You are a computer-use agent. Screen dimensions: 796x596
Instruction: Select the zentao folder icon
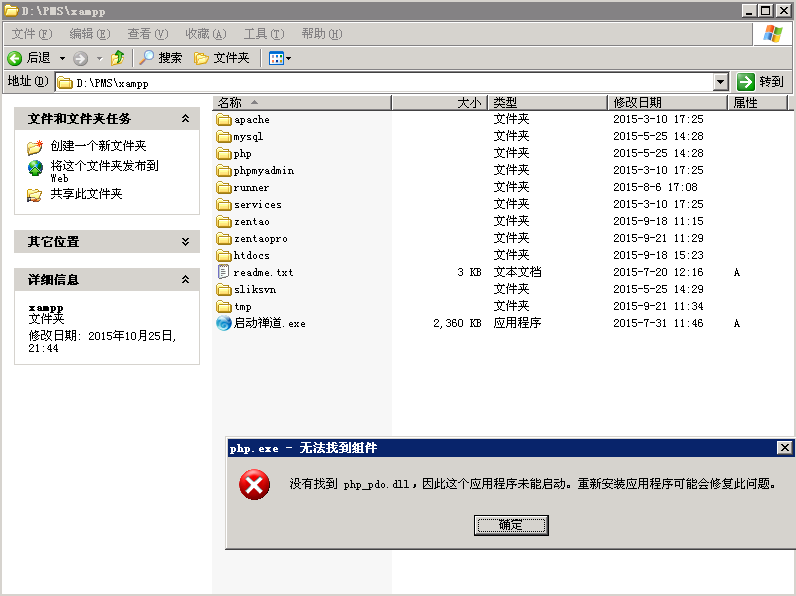click(224, 222)
